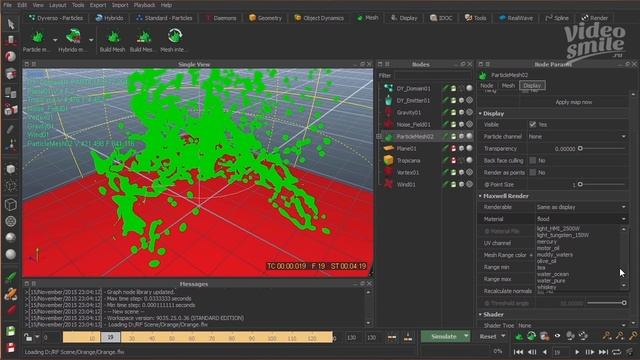Click the grey sphere icon in left sidebar
The image size is (640, 360).
[x=11, y=254]
